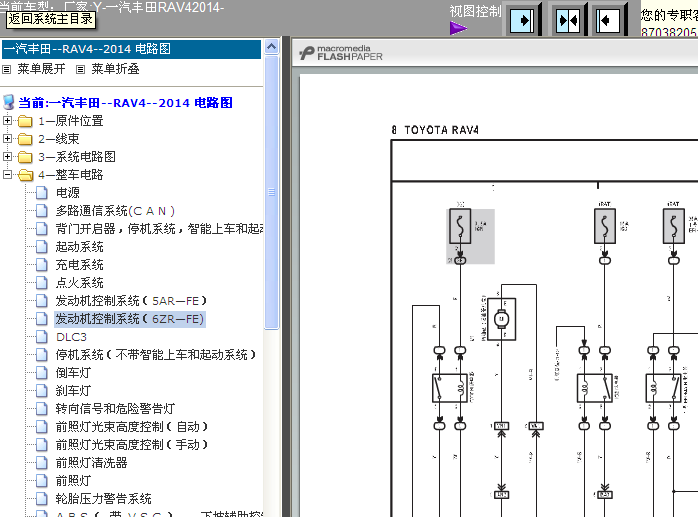Viewport: 698px width, 517px height.
Task: Open the 2—线束 tree label
Action: coord(59,139)
